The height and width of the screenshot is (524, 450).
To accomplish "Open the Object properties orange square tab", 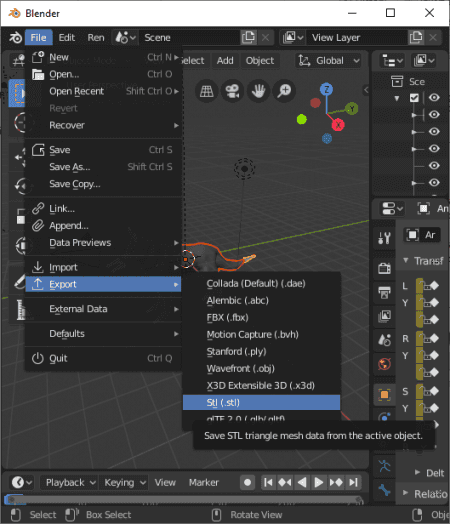I will pyautogui.click(x=384, y=395).
